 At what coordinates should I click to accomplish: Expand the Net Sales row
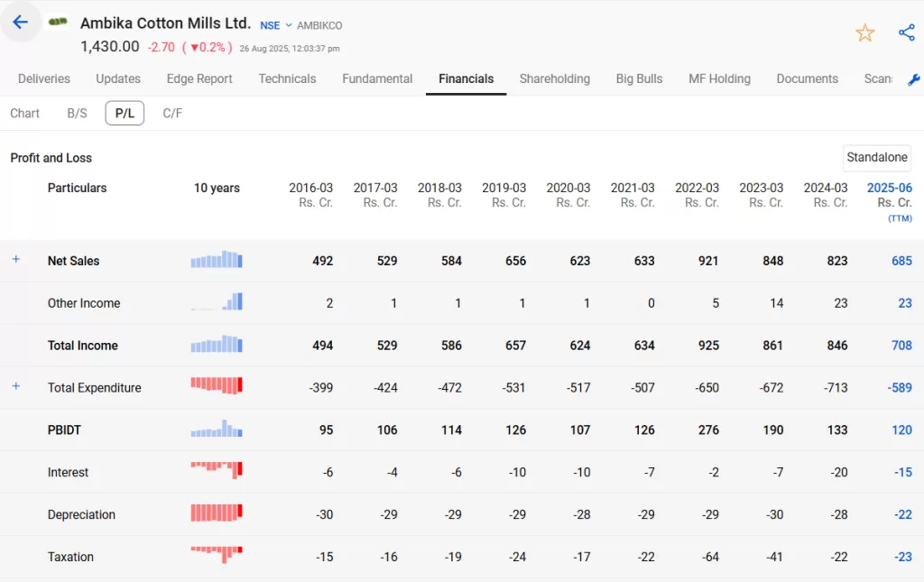(16, 259)
